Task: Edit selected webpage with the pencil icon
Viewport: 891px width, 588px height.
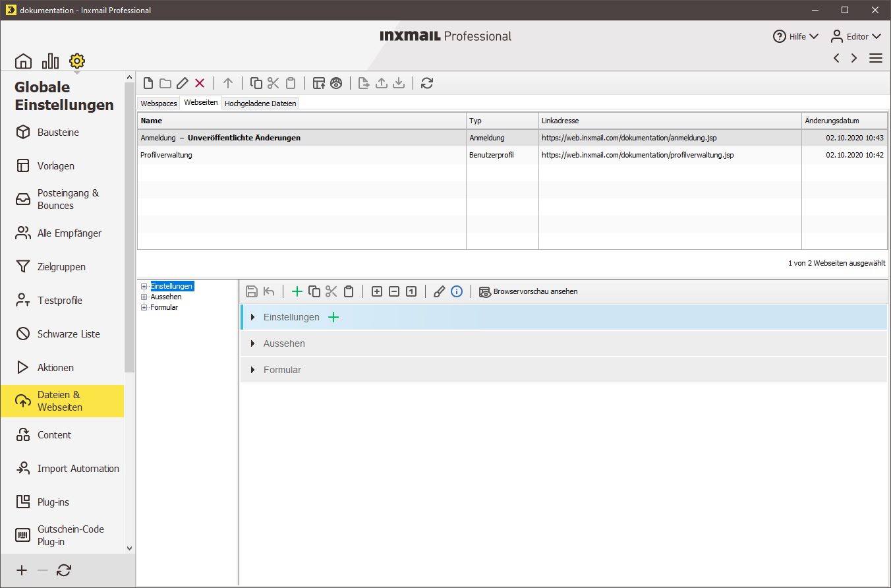Action: pyautogui.click(x=183, y=83)
